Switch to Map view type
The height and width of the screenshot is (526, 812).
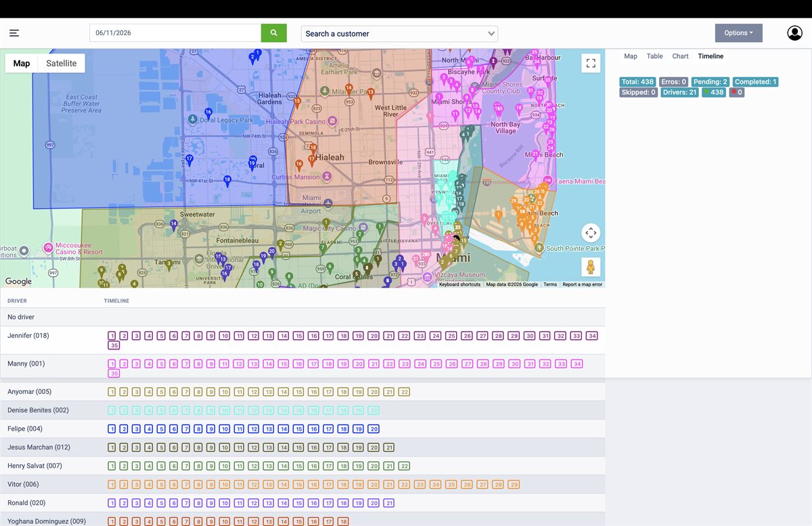[x=22, y=64]
